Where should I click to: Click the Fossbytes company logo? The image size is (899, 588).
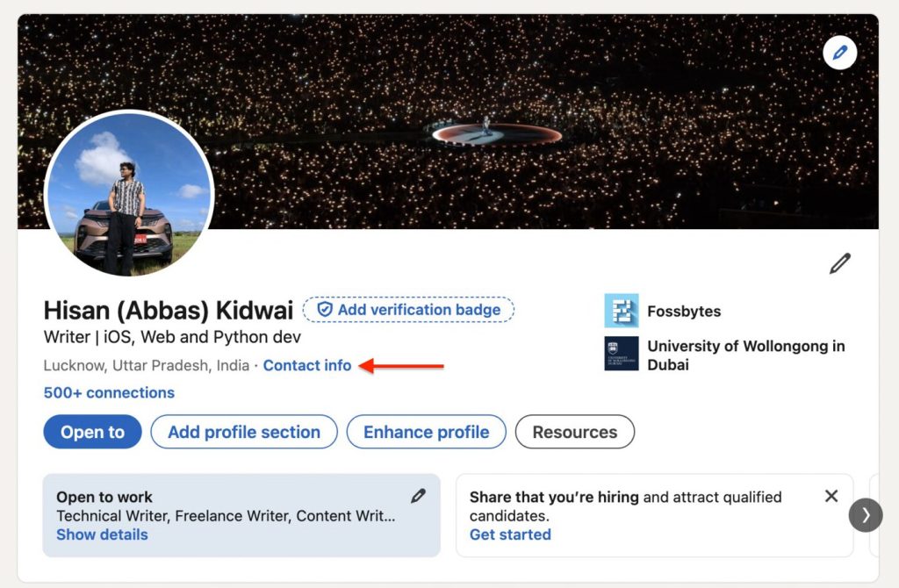tap(622, 311)
